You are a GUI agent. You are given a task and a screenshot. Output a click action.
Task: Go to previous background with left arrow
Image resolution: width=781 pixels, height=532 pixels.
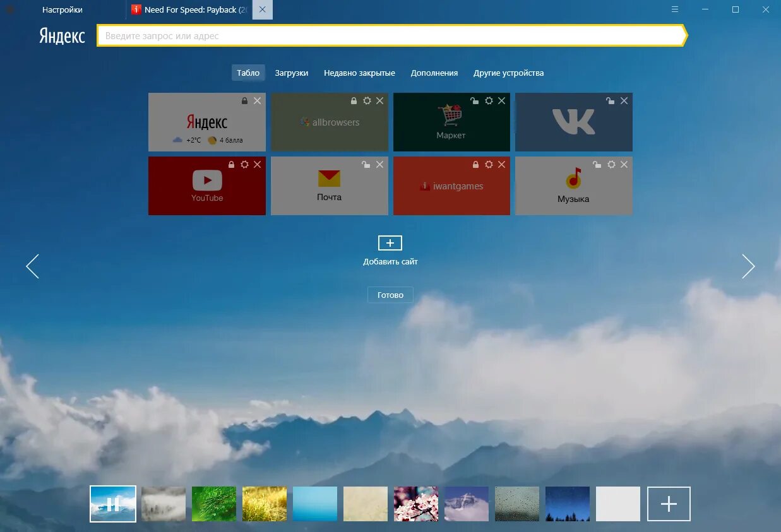click(x=32, y=266)
